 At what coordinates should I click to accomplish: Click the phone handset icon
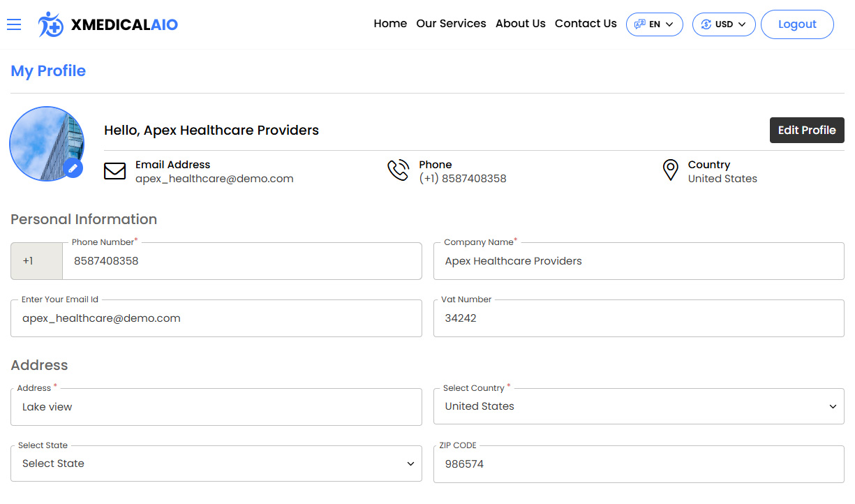pyautogui.click(x=398, y=171)
